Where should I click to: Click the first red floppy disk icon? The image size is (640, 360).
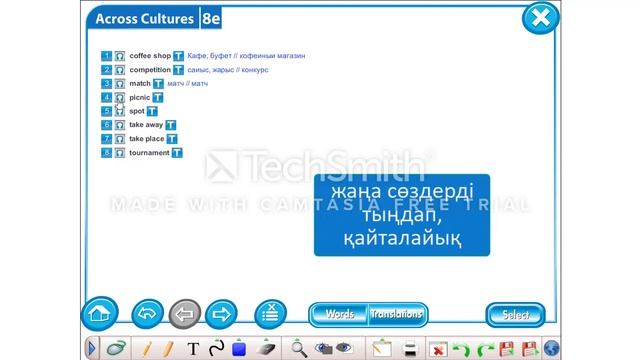pos(507,349)
